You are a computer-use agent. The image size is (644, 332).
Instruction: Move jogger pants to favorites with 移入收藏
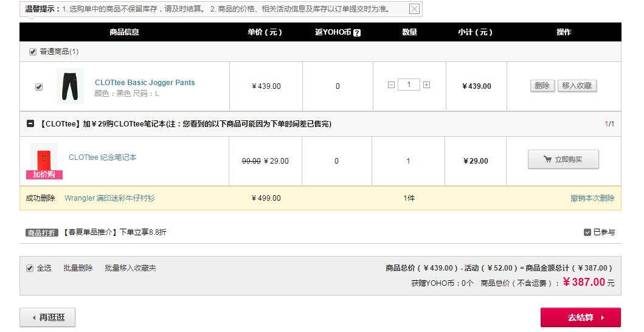pyautogui.click(x=576, y=86)
